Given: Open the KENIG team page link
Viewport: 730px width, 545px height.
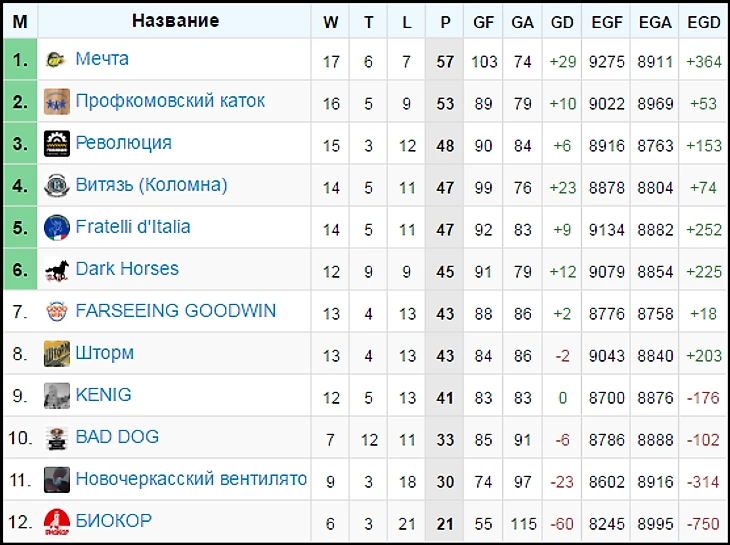Looking at the screenshot, I should pos(103,395).
